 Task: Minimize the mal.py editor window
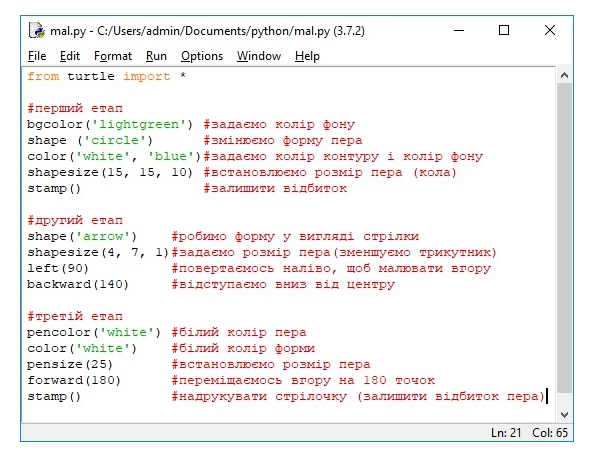point(459,30)
